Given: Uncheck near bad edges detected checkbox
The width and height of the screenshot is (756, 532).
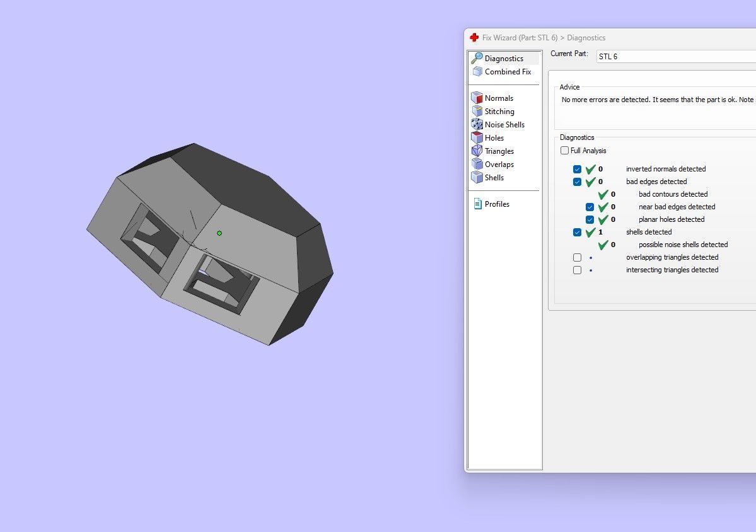Looking at the screenshot, I should pyautogui.click(x=590, y=207).
